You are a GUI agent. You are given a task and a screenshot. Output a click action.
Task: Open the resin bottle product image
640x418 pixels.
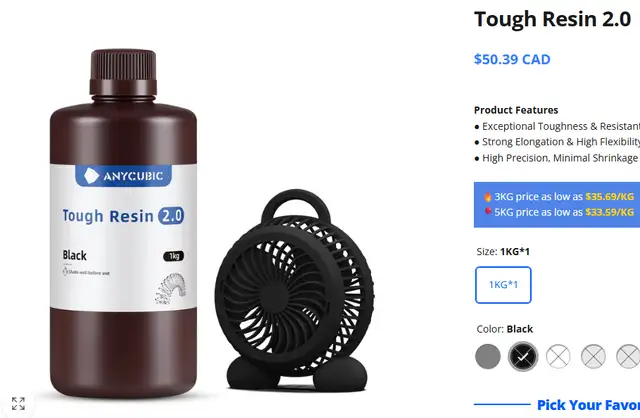[123, 224]
